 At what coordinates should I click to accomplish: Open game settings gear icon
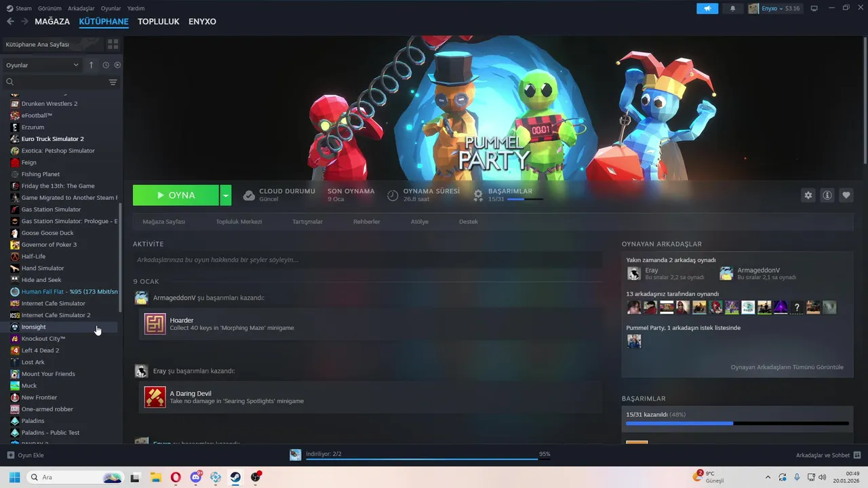pos(808,195)
